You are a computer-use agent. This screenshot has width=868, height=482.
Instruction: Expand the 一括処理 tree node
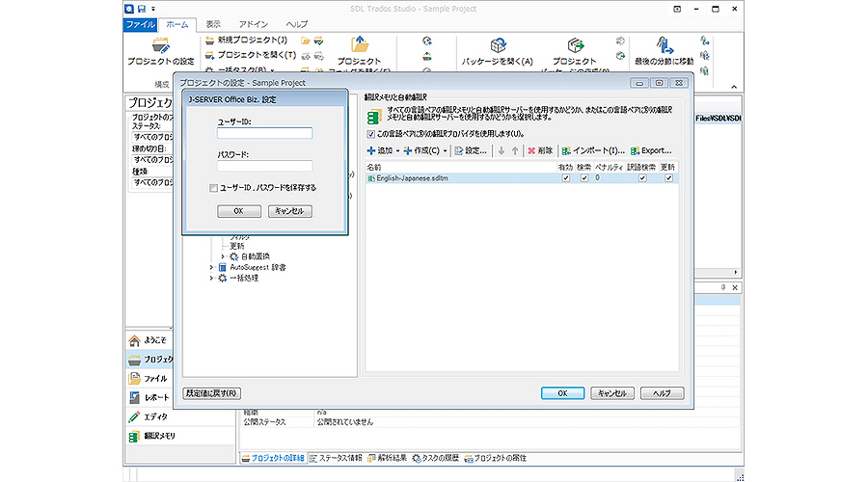[211, 279]
